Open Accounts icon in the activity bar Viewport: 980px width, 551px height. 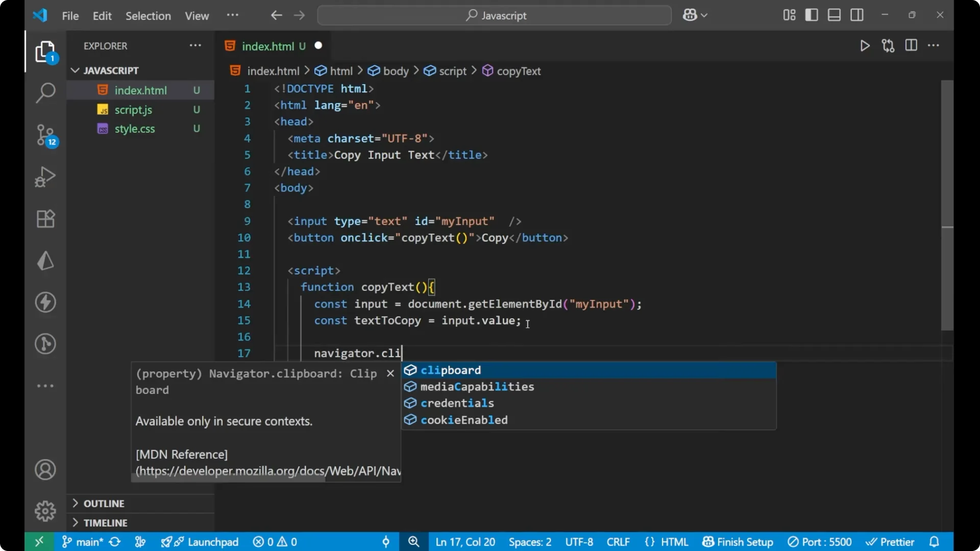[45, 469]
